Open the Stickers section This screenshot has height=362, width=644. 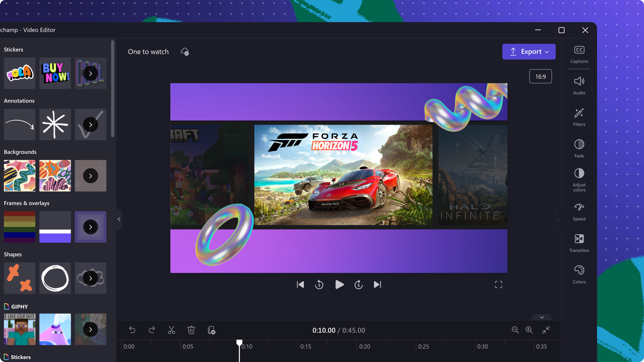pyautogui.click(x=21, y=357)
